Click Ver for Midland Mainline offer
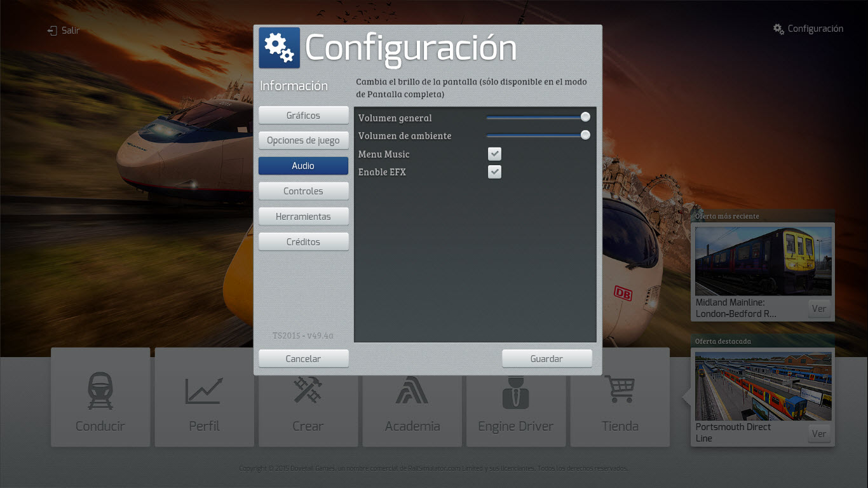Viewport: 868px width, 488px height. (x=819, y=309)
